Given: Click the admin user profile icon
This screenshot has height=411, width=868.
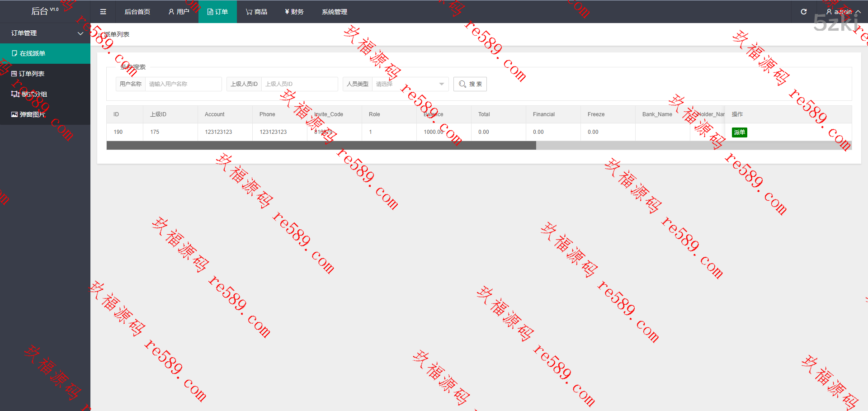Looking at the screenshot, I should (x=829, y=12).
